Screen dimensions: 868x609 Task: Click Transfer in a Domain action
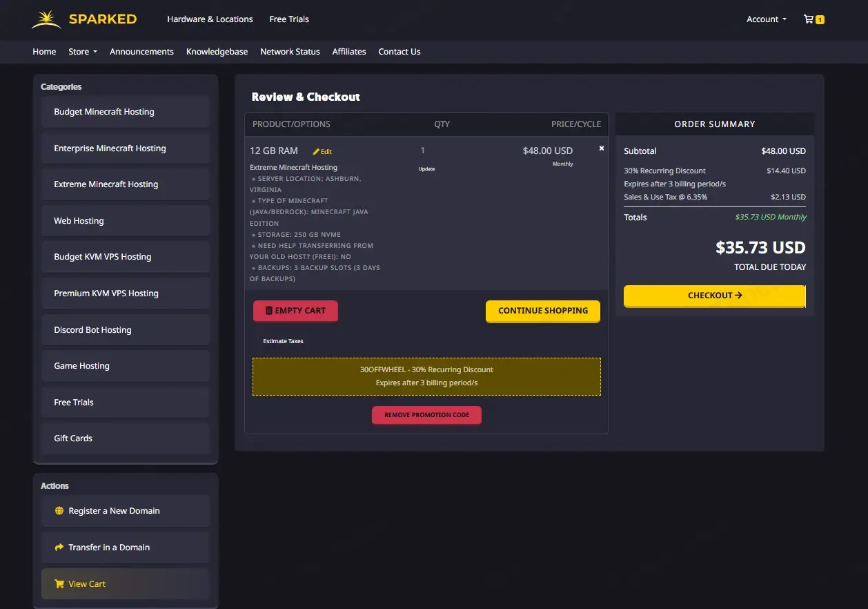(x=125, y=548)
